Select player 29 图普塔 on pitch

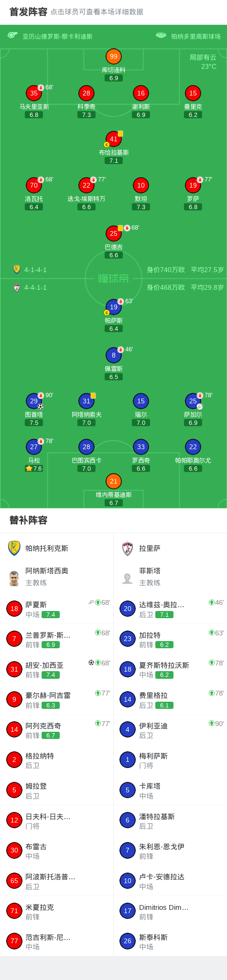pyautogui.click(x=34, y=401)
